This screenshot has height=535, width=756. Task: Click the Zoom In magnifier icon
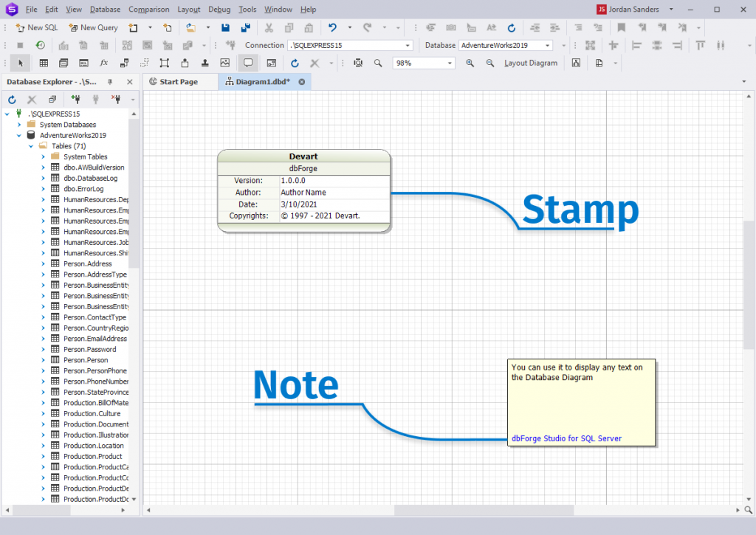pos(470,63)
